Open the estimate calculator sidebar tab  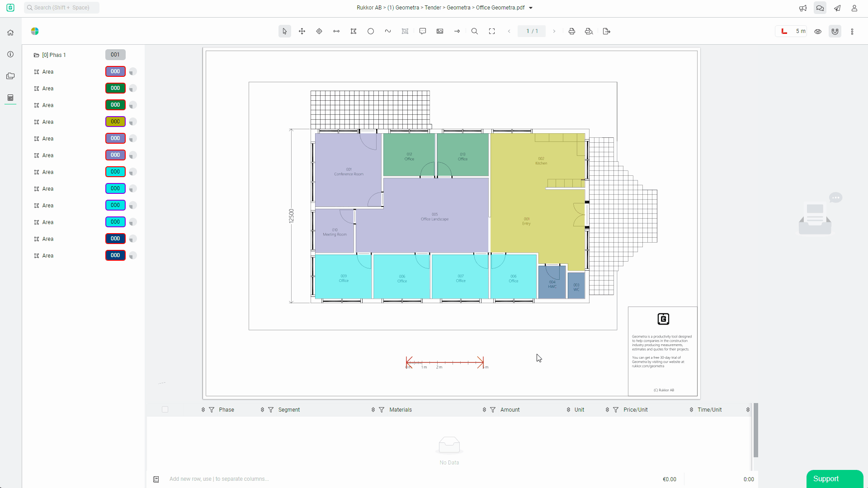pyautogui.click(x=10, y=98)
